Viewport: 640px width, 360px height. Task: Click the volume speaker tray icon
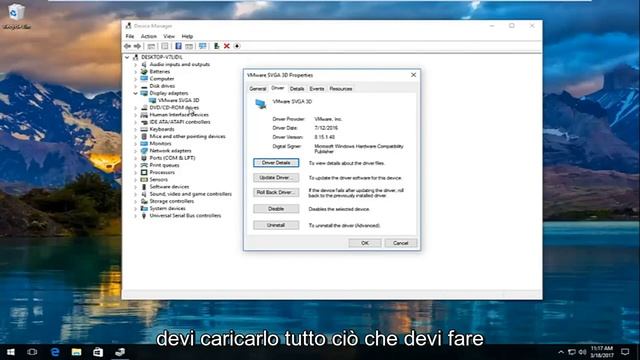pos(582,352)
